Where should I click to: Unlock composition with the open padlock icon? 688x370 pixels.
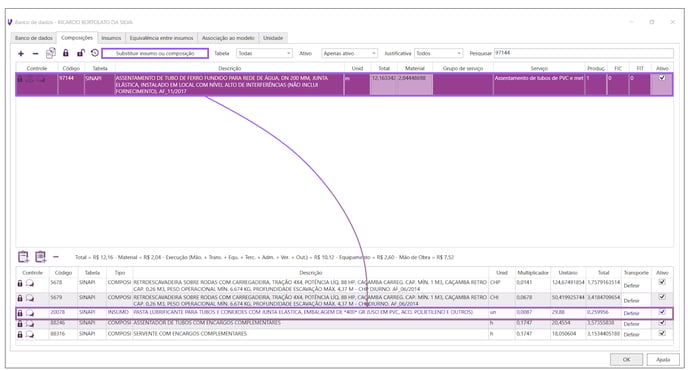point(80,53)
